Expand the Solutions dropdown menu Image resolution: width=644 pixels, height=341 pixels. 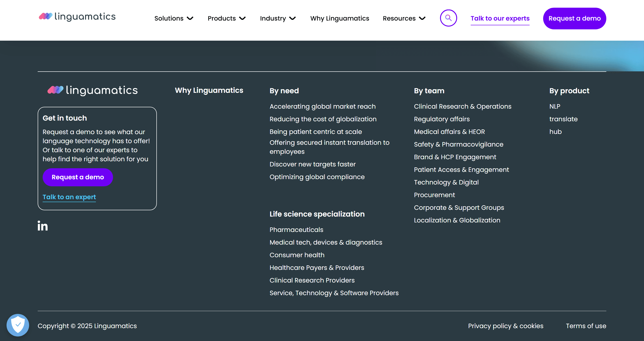point(174,18)
